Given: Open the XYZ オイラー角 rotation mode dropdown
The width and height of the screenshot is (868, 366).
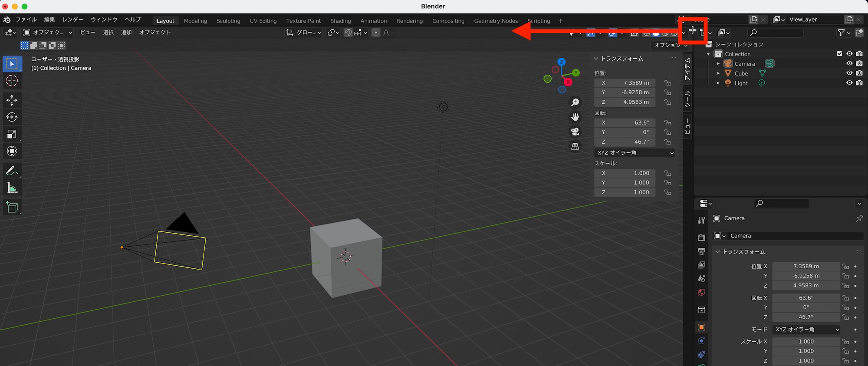Looking at the screenshot, I should [x=634, y=153].
